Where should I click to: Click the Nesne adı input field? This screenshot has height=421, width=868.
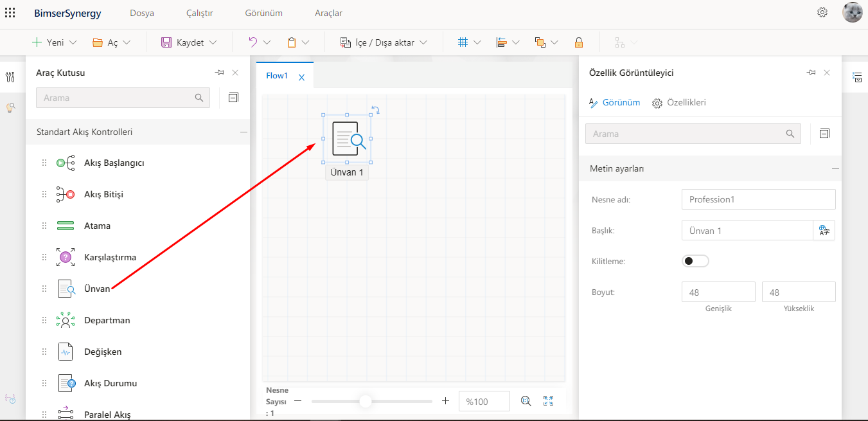[x=758, y=199]
